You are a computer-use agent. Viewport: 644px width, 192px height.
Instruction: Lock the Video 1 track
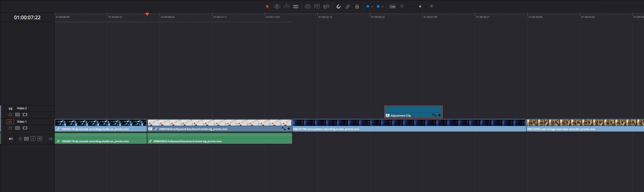tap(10, 128)
